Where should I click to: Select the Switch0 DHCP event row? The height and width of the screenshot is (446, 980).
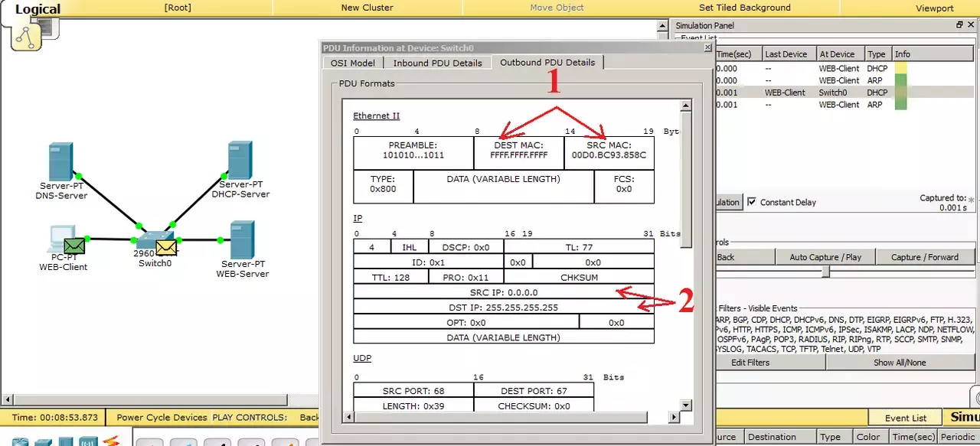tap(845, 93)
